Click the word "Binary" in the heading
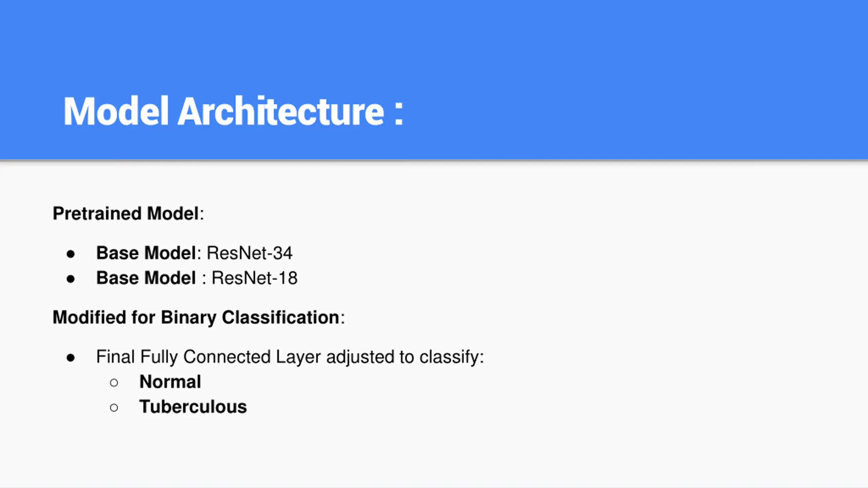 point(189,318)
